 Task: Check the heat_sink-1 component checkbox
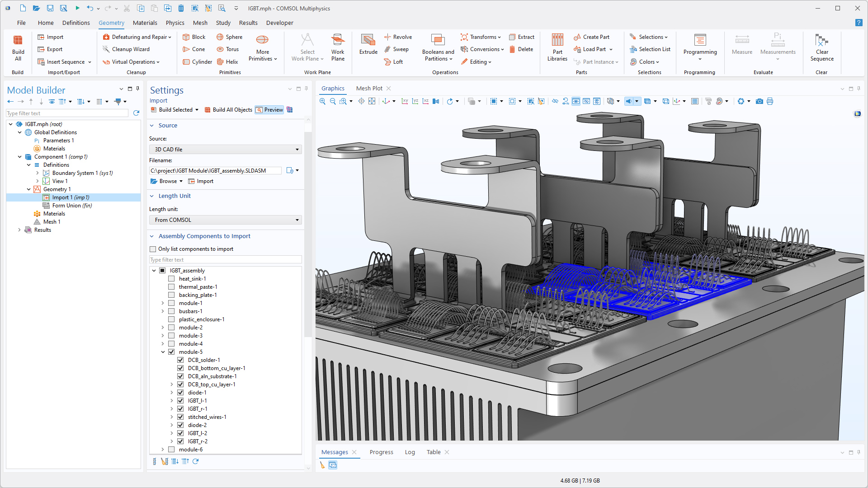pyautogui.click(x=171, y=279)
